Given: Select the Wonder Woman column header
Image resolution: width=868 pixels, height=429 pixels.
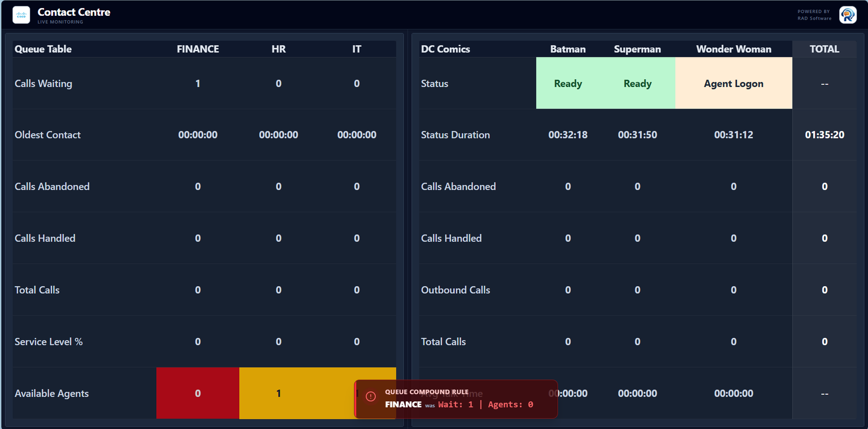Looking at the screenshot, I should click(x=733, y=49).
